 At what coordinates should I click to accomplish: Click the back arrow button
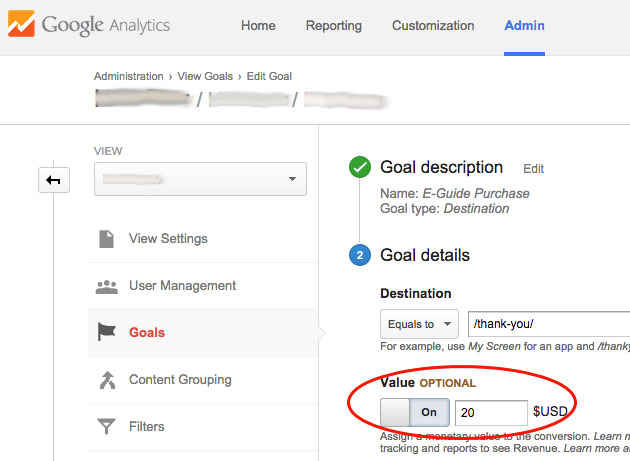point(53,180)
